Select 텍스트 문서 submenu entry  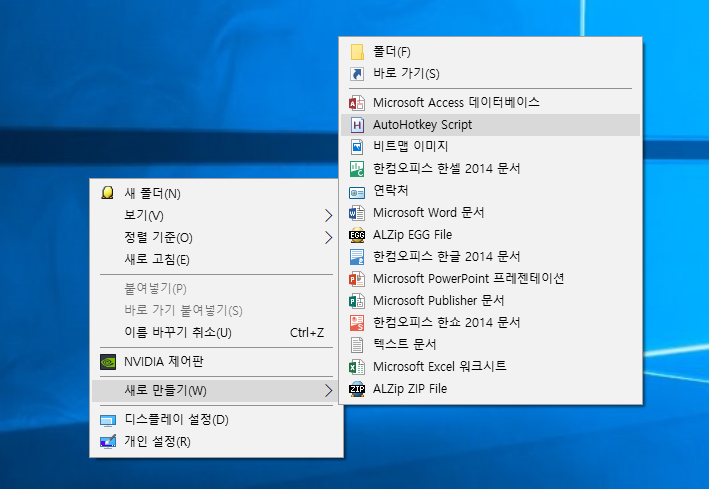tap(490, 345)
